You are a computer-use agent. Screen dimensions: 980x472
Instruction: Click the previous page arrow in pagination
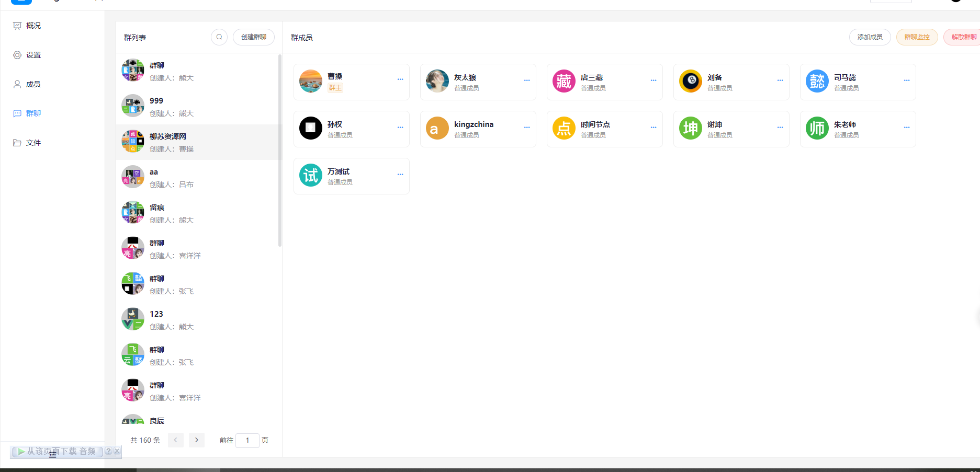click(176, 440)
